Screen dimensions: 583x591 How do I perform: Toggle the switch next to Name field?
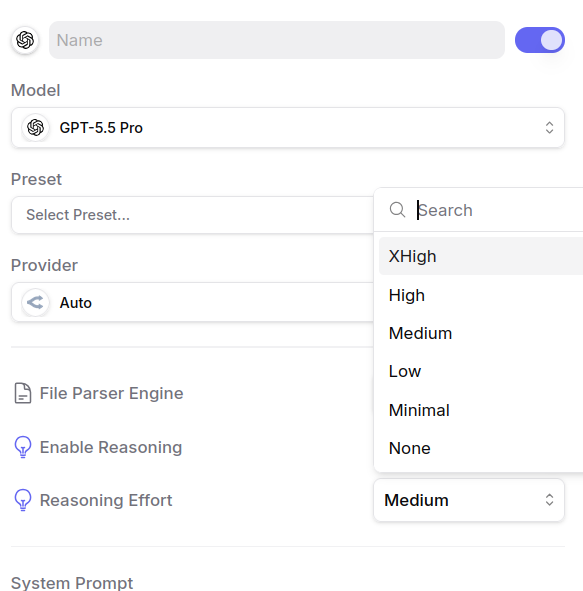pyautogui.click(x=540, y=40)
